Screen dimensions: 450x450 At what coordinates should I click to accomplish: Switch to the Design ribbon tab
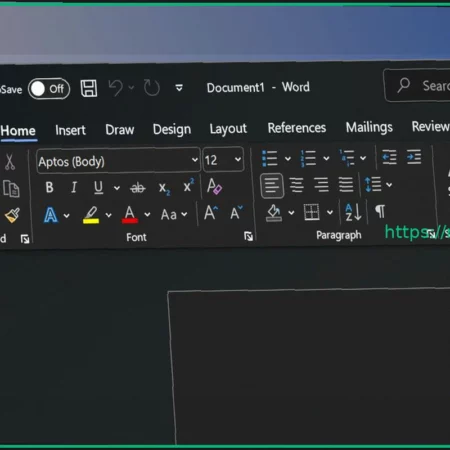[172, 129]
